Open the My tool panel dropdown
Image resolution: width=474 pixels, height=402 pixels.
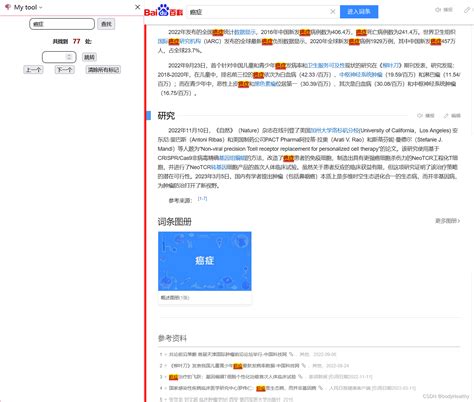(41, 7)
